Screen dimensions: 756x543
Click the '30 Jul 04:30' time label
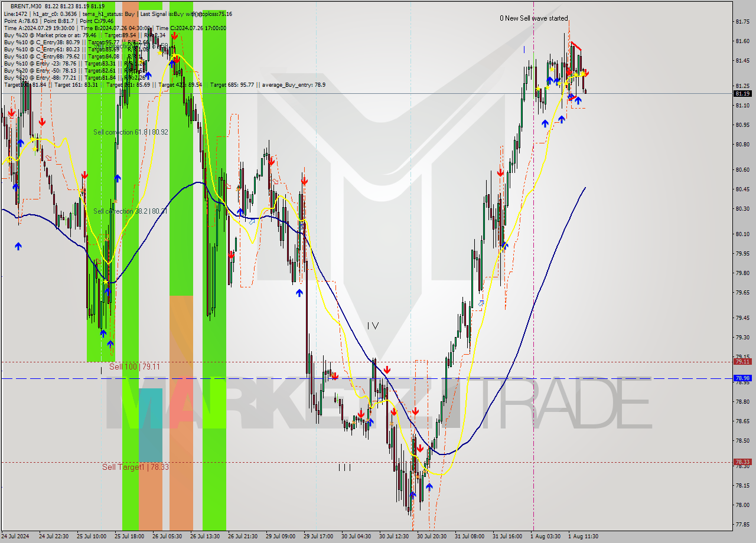click(x=356, y=537)
